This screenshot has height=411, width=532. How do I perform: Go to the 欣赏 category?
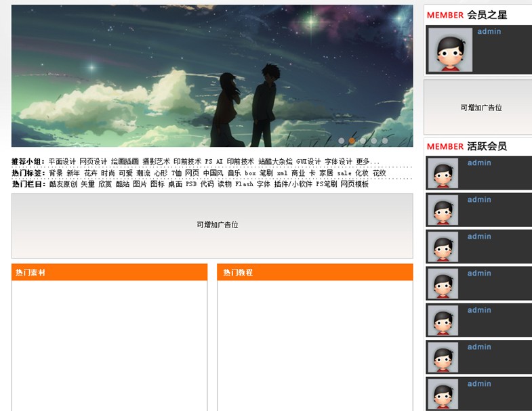coord(105,184)
